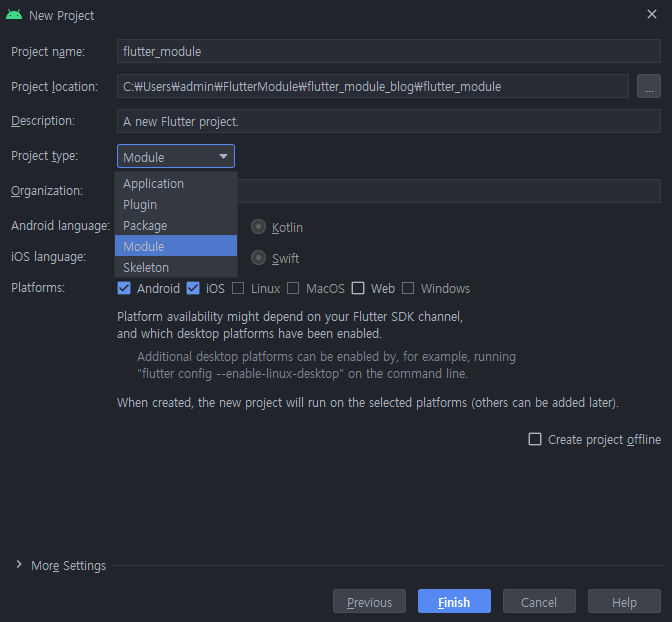Select Kotlin as Android language

pos(258,227)
